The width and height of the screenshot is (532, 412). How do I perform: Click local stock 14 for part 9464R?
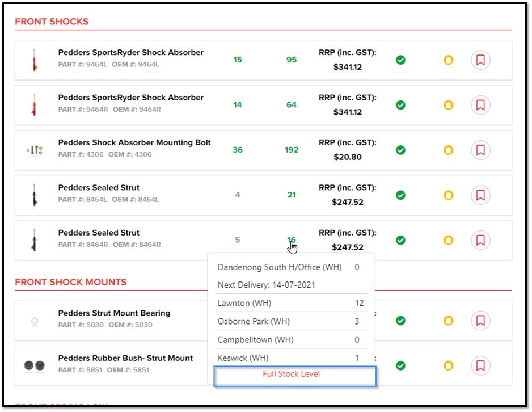tap(238, 105)
